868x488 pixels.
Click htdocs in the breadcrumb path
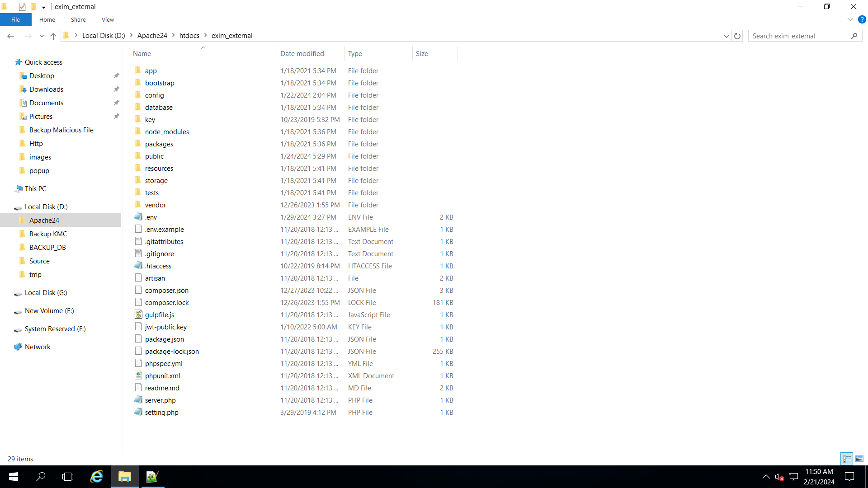click(x=189, y=36)
